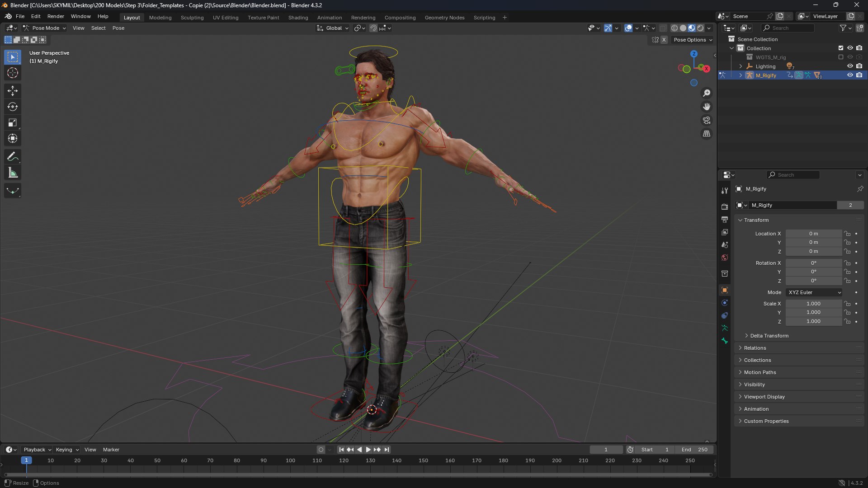Activate the 3D Cursor tool
The image size is (868, 488).
(x=13, y=73)
